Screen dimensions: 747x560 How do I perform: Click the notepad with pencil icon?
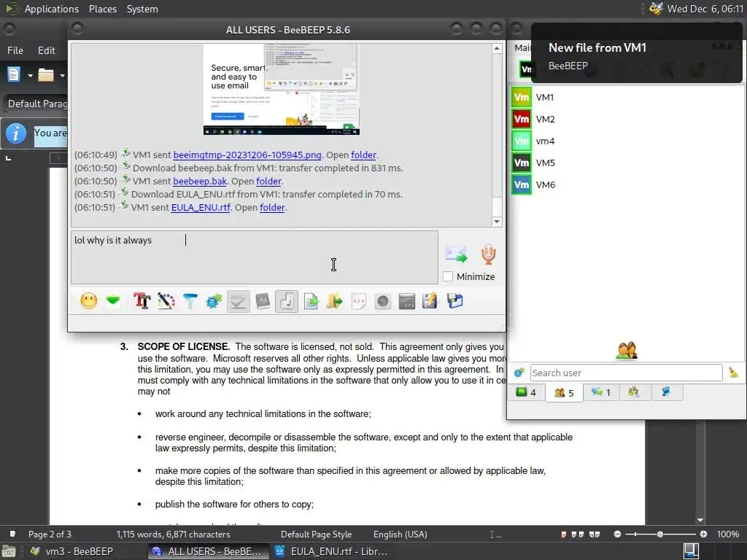click(x=430, y=301)
